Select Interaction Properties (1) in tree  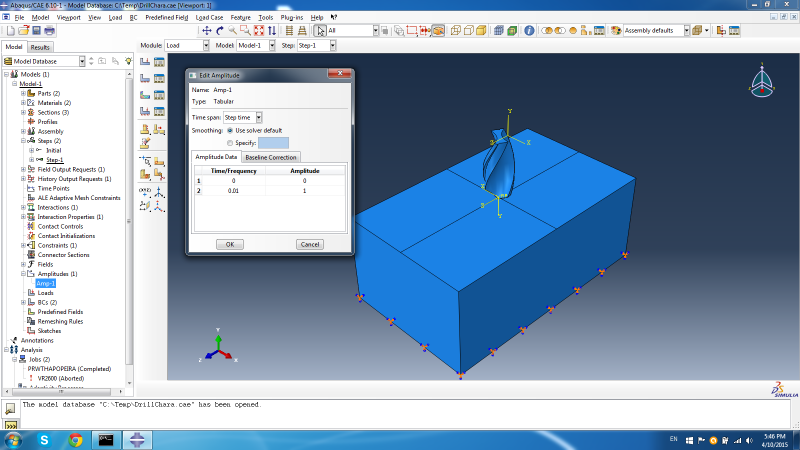pyautogui.click(x=70, y=217)
